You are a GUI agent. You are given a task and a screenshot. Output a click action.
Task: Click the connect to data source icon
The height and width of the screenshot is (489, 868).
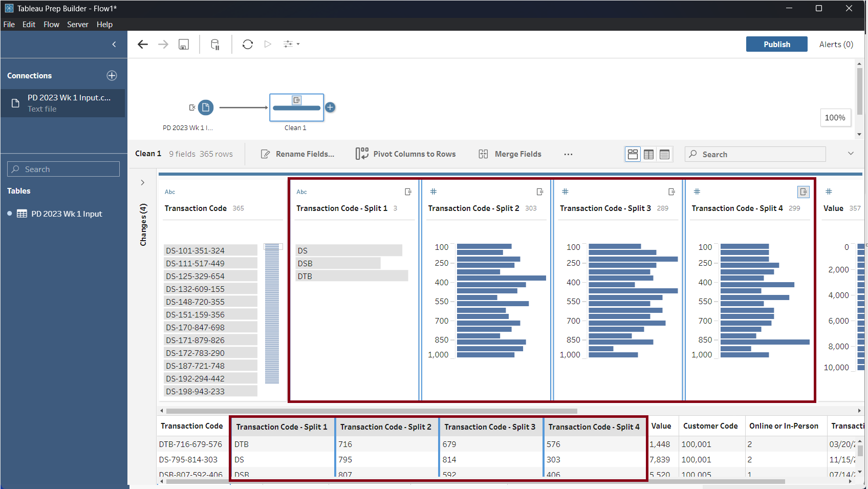pyautogui.click(x=215, y=45)
